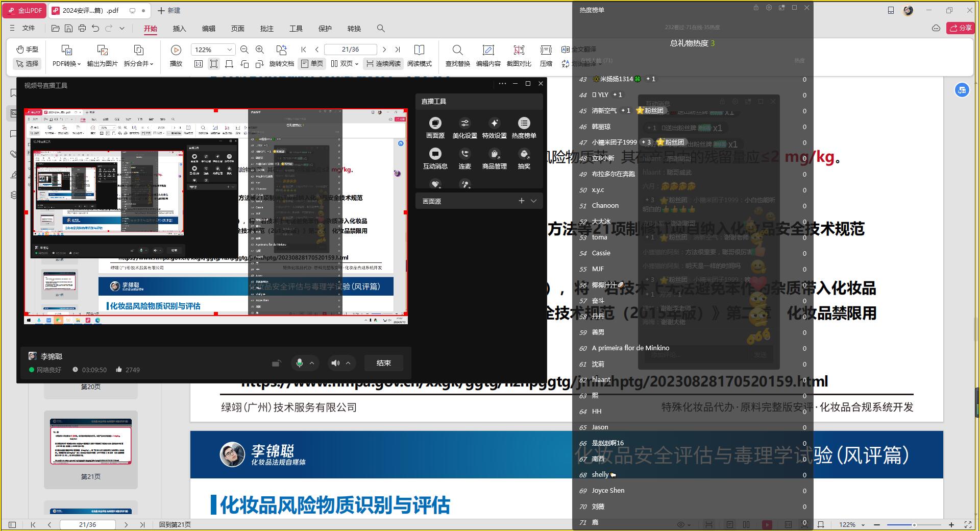The height and width of the screenshot is (531, 980).
Task: Expand the quick access toolbar arrow
Action: coord(122,28)
